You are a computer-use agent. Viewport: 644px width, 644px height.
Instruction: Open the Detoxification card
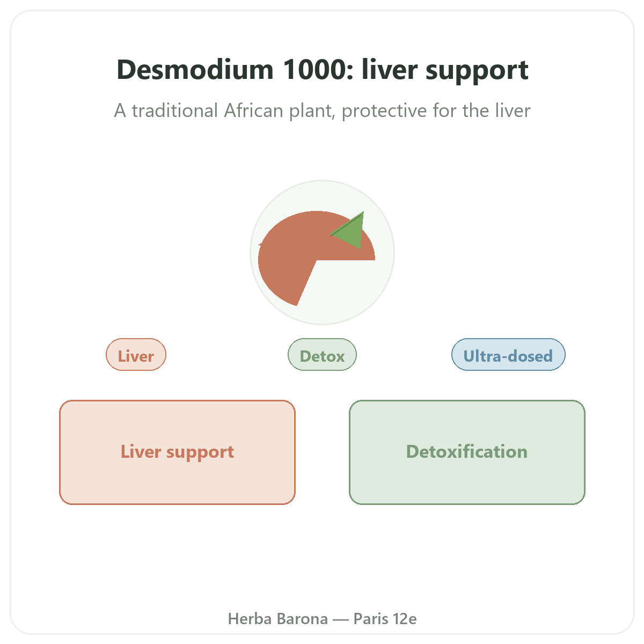pyautogui.click(x=467, y=452)
